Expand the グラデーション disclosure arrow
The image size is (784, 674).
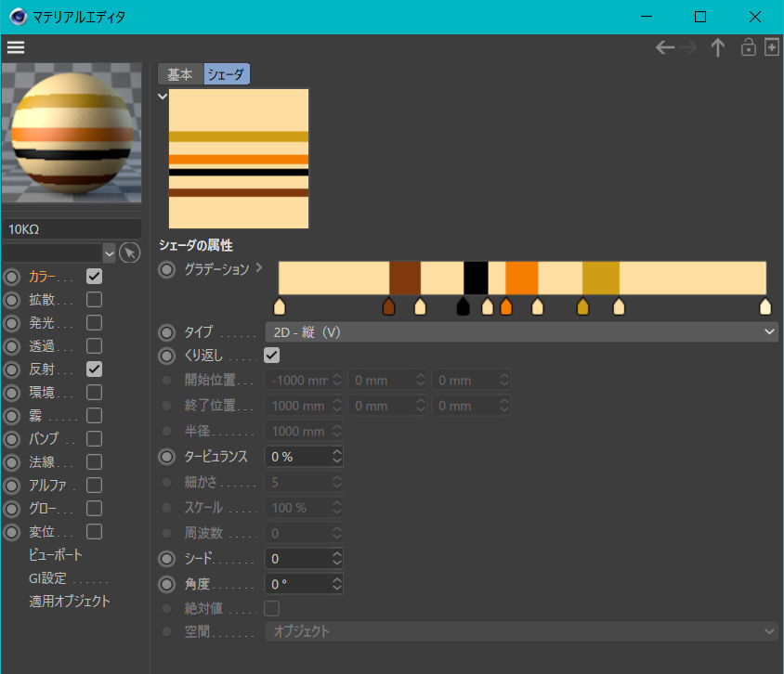coord(259,268)
